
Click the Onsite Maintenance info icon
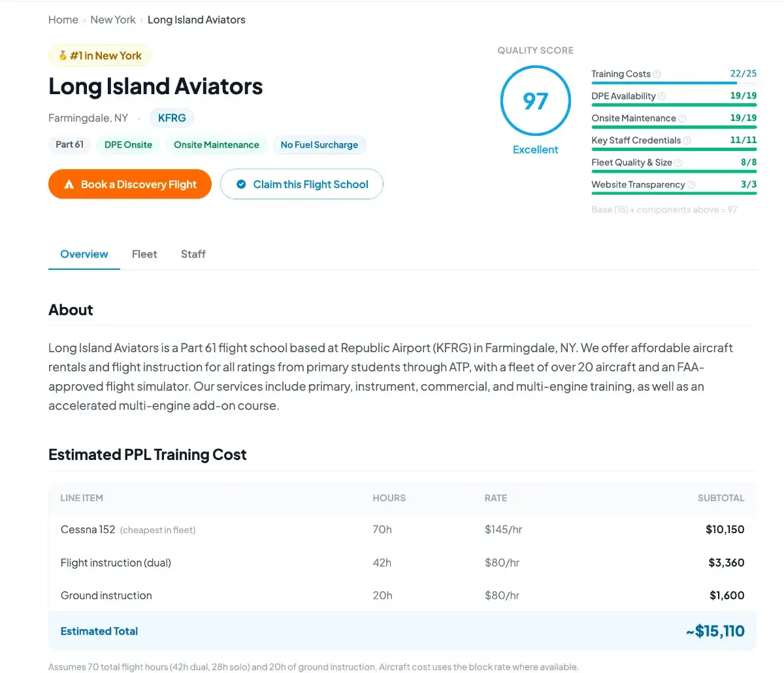click(x=682, y=119)
